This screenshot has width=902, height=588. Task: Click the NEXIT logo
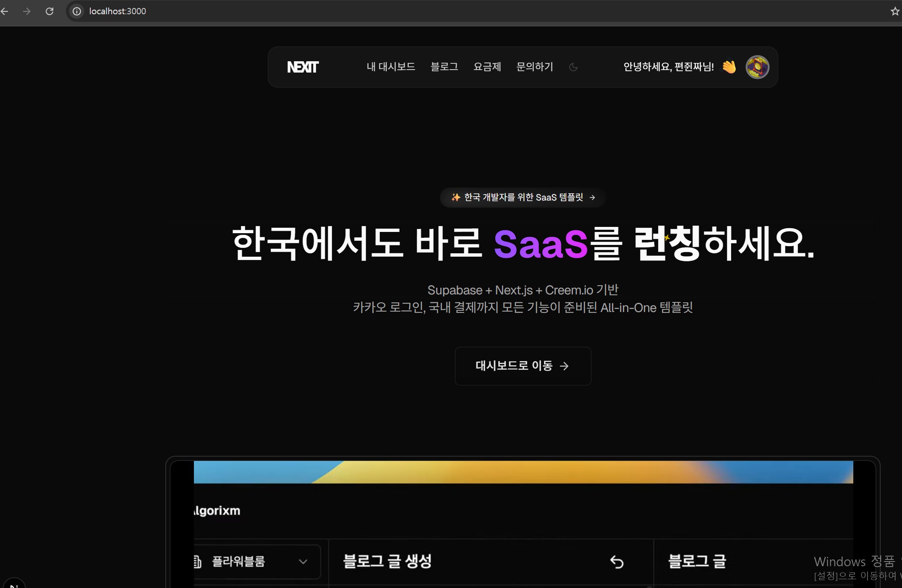(303, 67)
